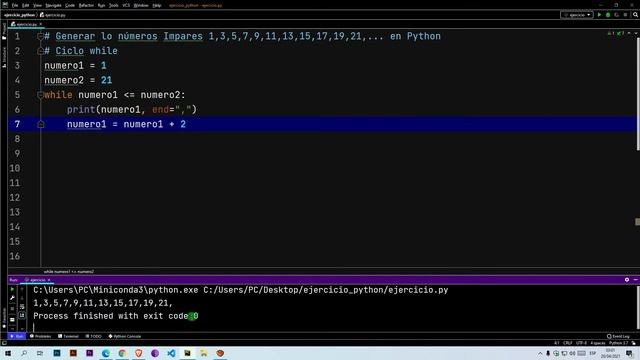This screenshot has height=360, width=640.
Task: Start debugging with the green bug icon
Action: pyautogui.click(x=608, y=15)
